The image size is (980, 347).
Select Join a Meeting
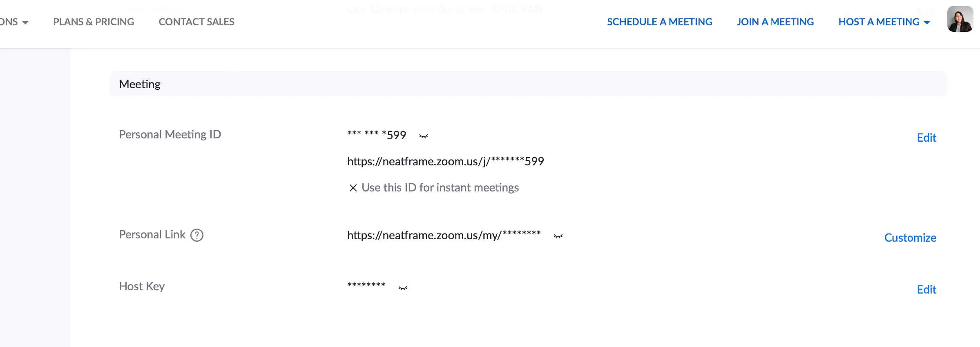click(x=775, y=22)
